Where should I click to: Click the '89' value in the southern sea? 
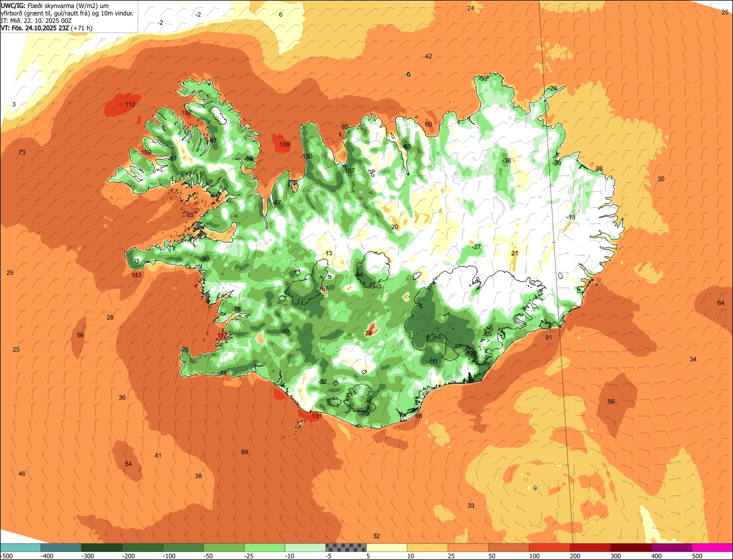pyautogui.click(x=245, y=452)
